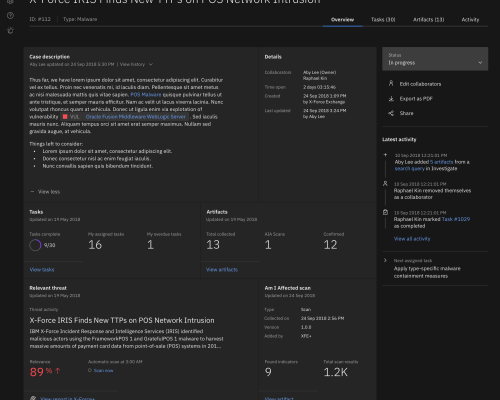Expand the View history chevron
The width and height of the screenshot is (500, 400).
(x=151, y=64)
